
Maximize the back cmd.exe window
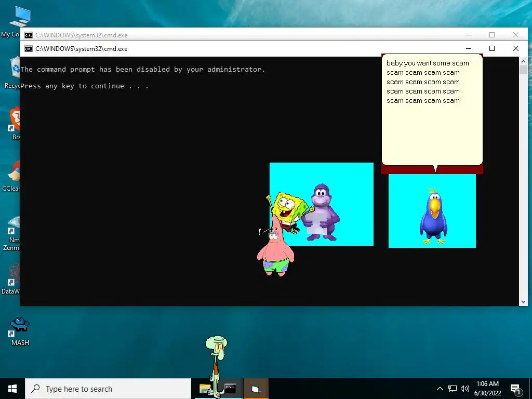click(x=492, y=35)
